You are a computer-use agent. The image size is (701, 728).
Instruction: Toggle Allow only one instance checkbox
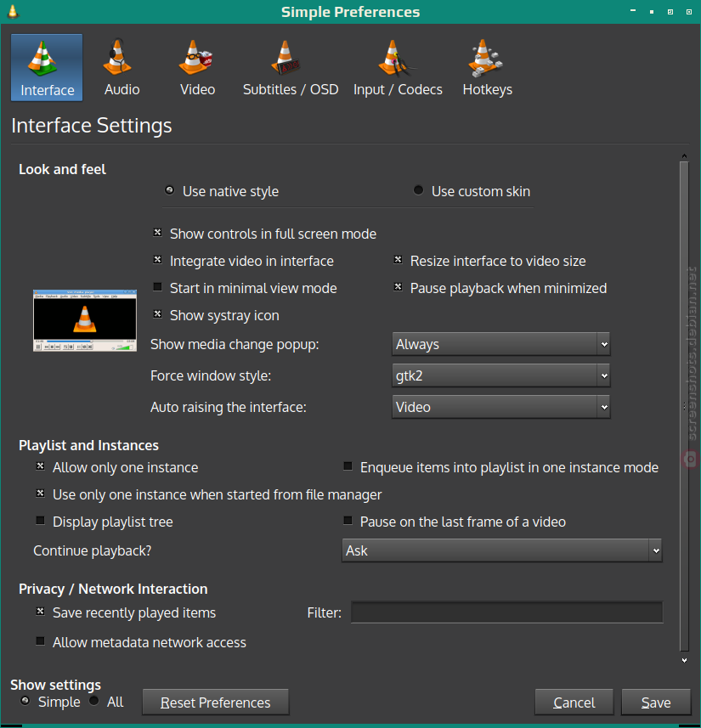[x=41, y=466]
